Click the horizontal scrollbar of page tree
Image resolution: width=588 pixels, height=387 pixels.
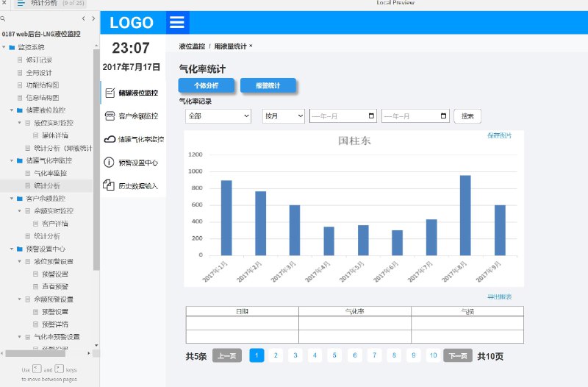(35, 353)
